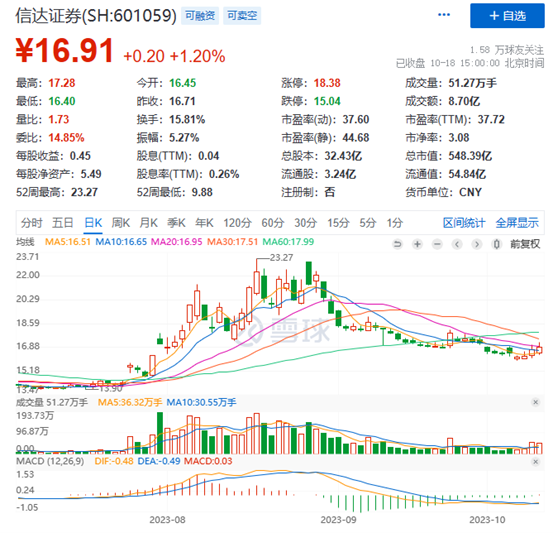The width and height of the screenshot is (553, 533).
Task: Open the 全屏显示 fullscreen link
Action: click(x=517, y=223)
